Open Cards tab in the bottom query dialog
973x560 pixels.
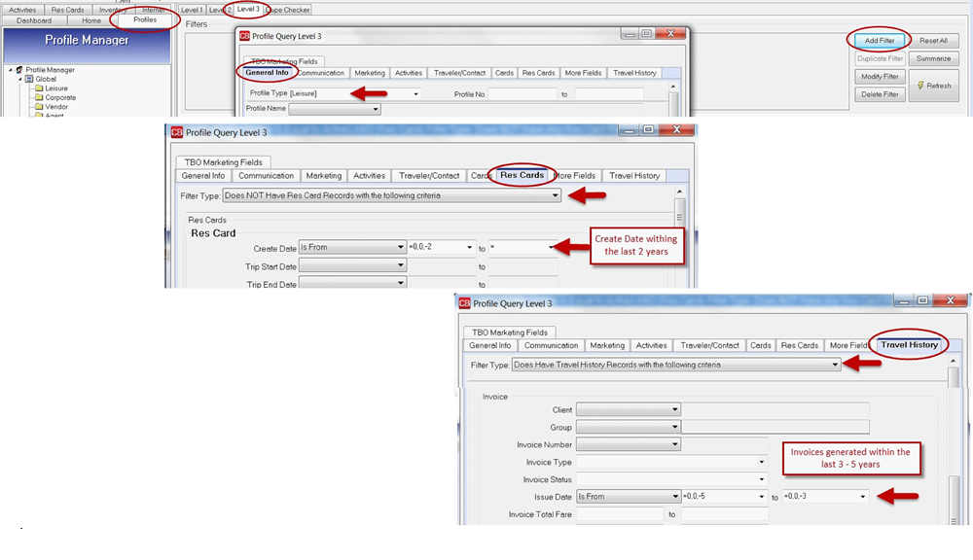point(760,345)
